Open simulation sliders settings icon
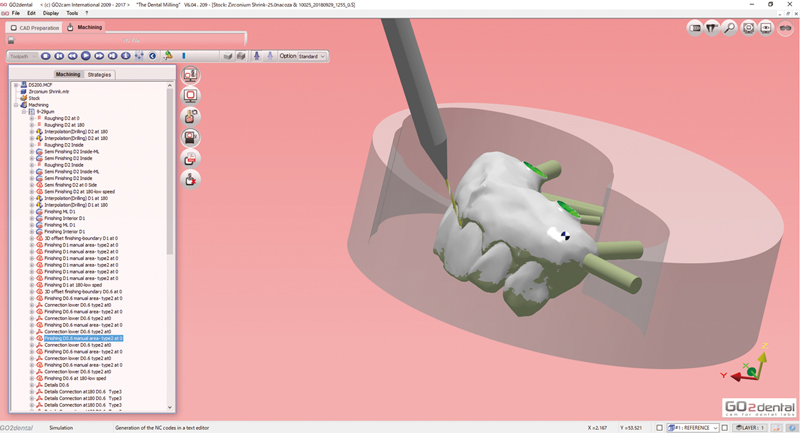 [139, 56]
